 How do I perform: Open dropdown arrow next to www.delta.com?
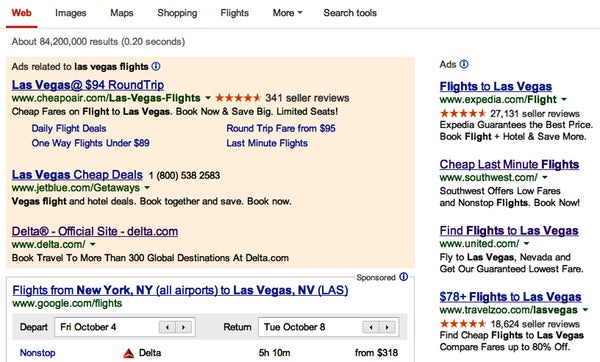click(93, 244)
